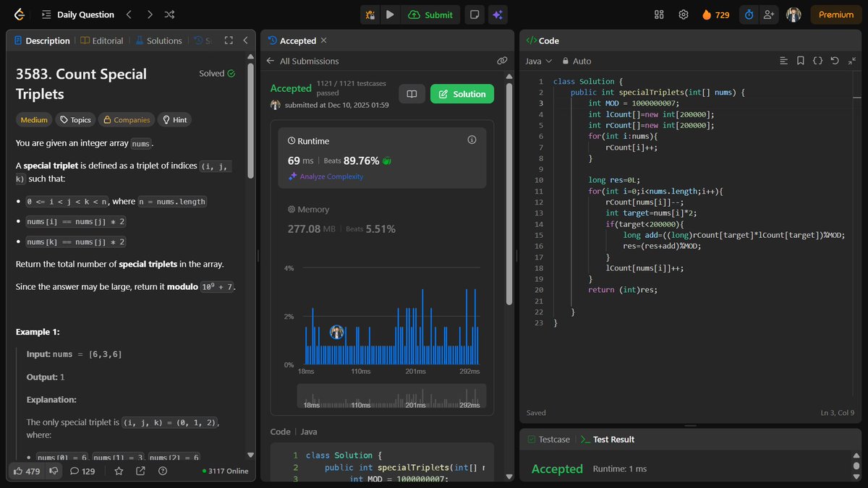Show the Hint tag
This screenshot has width=868, height=488.
coord(175,120)
